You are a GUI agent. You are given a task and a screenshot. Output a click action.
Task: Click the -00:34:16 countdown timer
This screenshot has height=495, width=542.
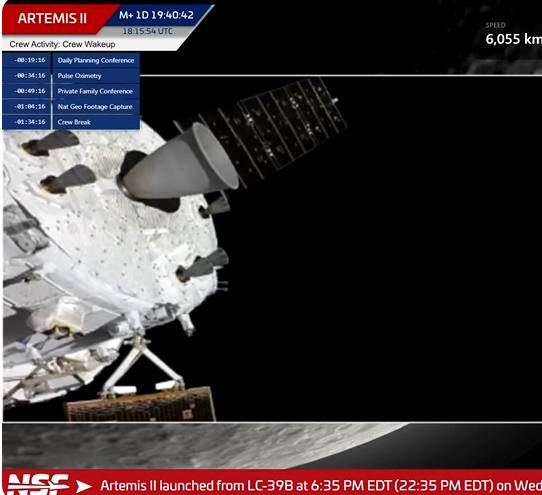[x=30, y=76]
